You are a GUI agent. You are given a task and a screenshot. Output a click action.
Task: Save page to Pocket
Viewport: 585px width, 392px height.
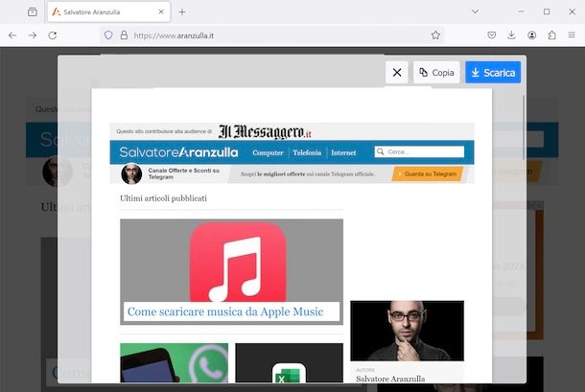pyautogui.click(x=492, y=35)
